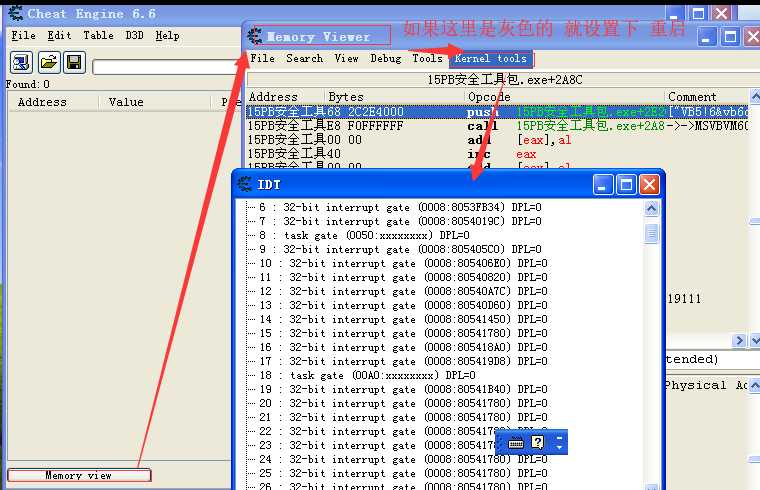Select IDT entry 18 task gate
Viewport: 760px width, 490px height.
(367, 376)
